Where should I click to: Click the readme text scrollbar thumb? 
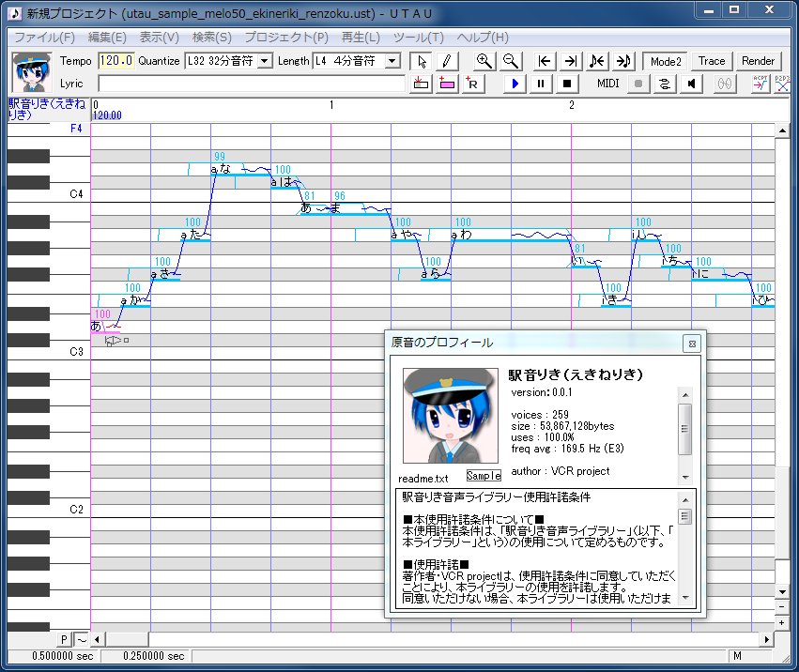point(685,516)
